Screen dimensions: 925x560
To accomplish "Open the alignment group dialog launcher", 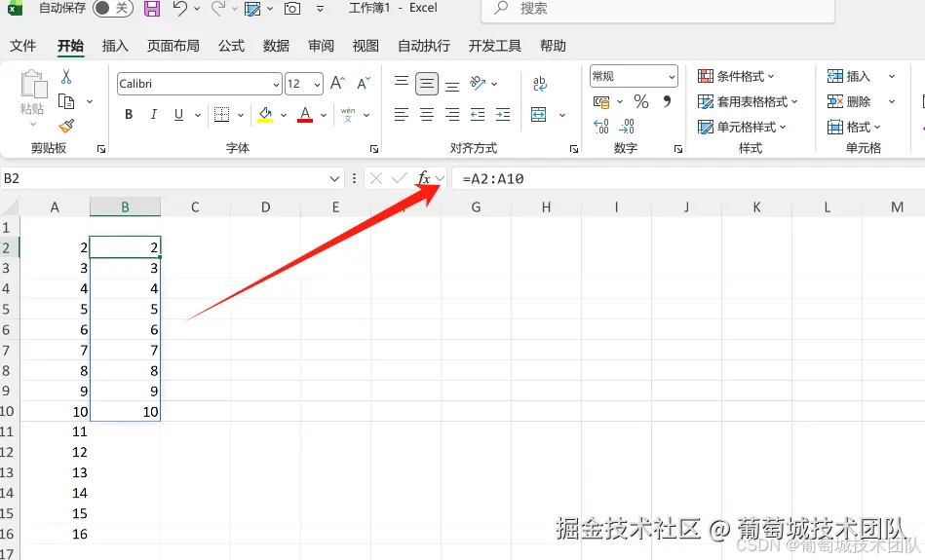I will pos(574,149).
